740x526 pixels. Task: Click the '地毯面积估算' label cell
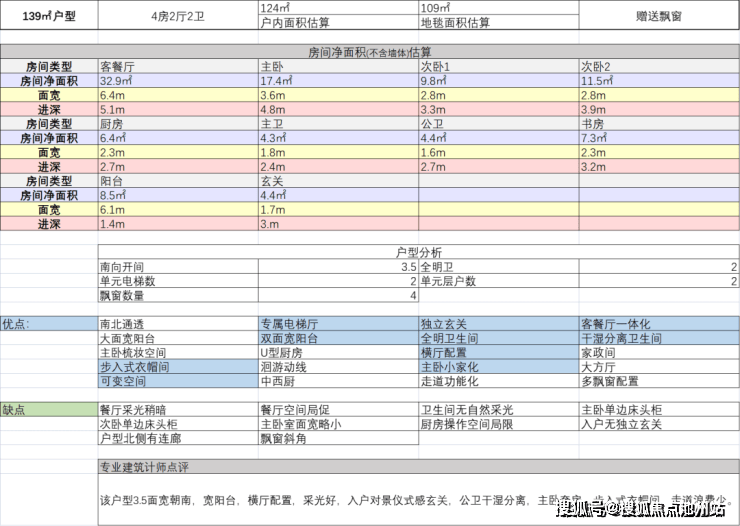(x=499, y=22)
